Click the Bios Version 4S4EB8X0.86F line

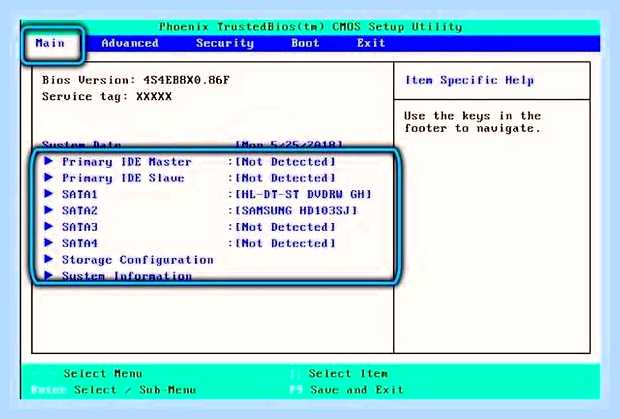pyautogui.click(x=136, y=80)
